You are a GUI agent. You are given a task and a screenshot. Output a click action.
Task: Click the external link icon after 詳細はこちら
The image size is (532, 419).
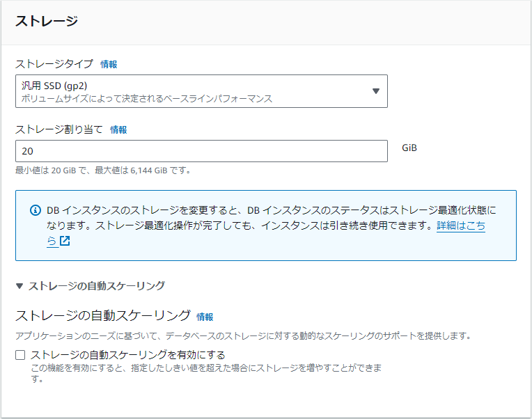(x=65, y=241)
